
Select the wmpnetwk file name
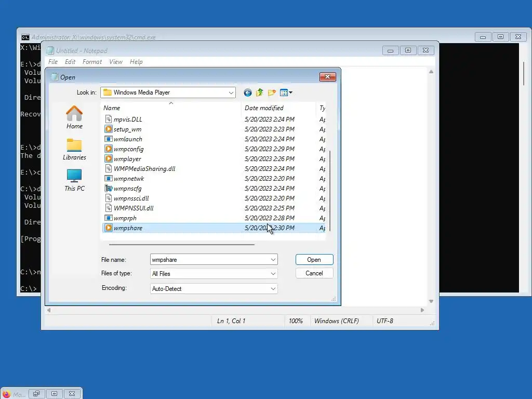click(129, 179)
